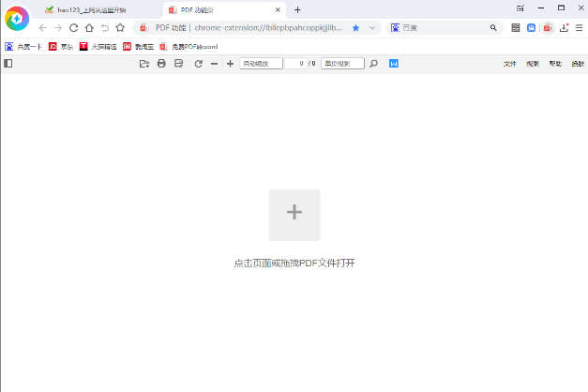Open a PDF file via folder icon
Image resolution: width=588 pixels, height=392 pixels.
[144, 64]
